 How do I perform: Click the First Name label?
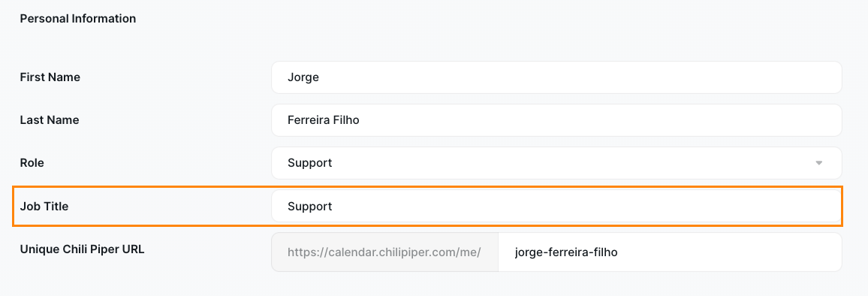(50, 77)
